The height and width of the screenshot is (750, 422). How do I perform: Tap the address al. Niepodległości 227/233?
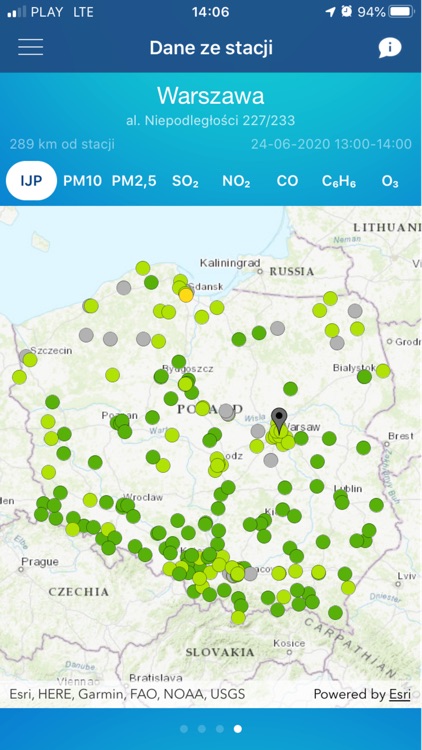[211, 121]
